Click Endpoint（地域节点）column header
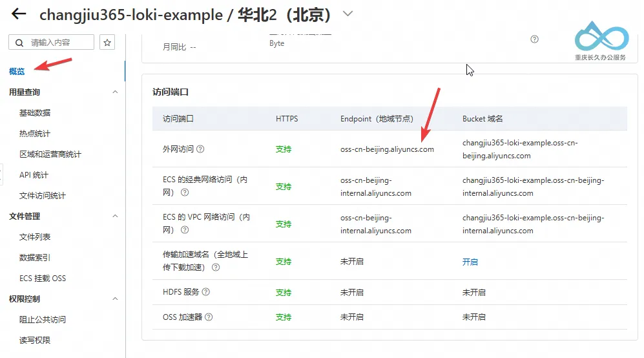644x358 pixels. pyautogui.click(x=377, y=119)
